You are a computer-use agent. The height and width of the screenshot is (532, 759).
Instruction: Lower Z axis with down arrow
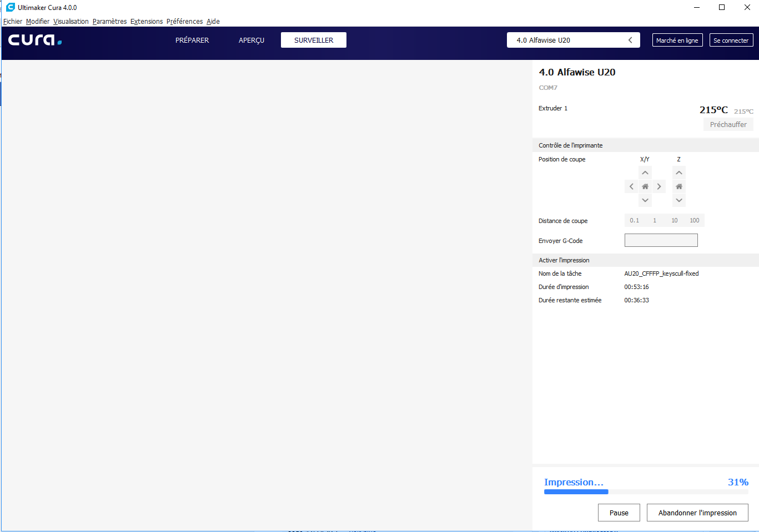(x=679, y=200)
